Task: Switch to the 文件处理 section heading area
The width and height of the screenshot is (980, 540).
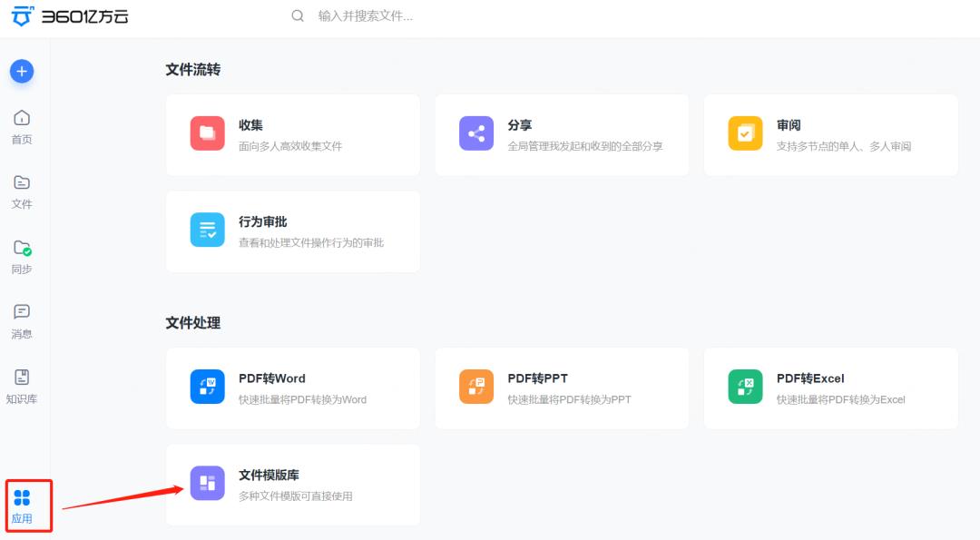Action: click(x=191, y=322)
